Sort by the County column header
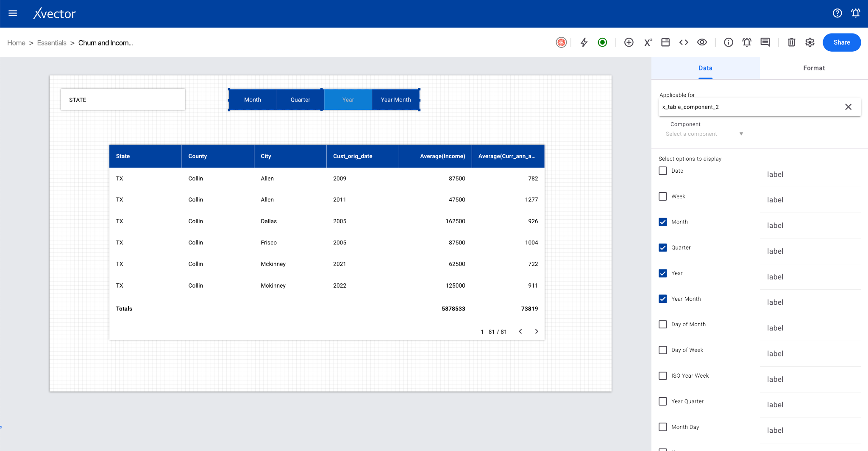The image size is (868, 451). (x=218, y=156)
